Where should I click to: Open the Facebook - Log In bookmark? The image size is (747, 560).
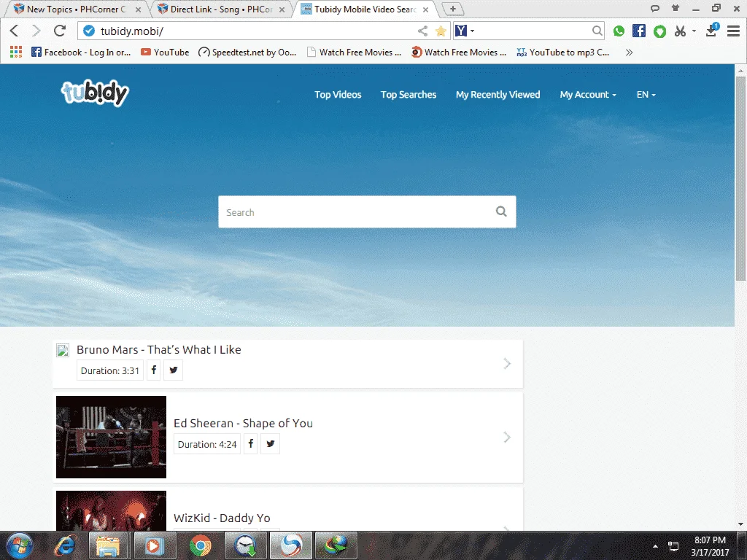click(81, 52)
